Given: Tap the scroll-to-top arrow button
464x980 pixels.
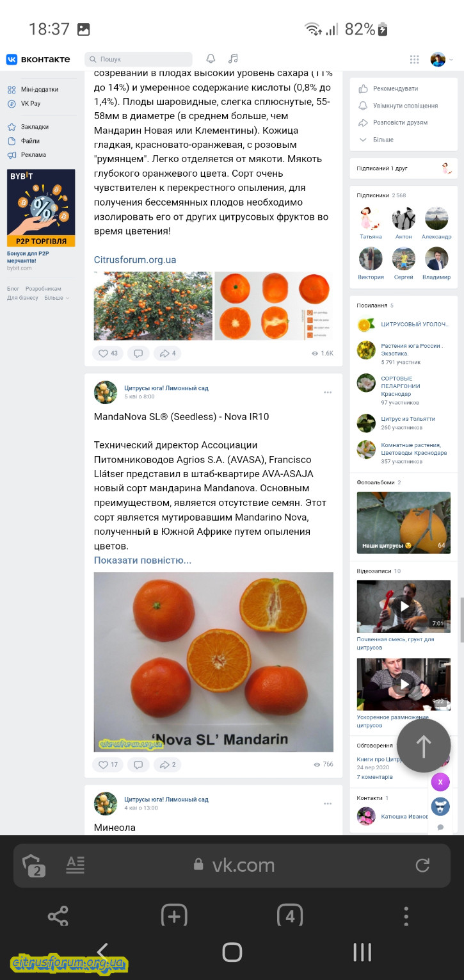Looking at the screenshot, I should point(424,746).
